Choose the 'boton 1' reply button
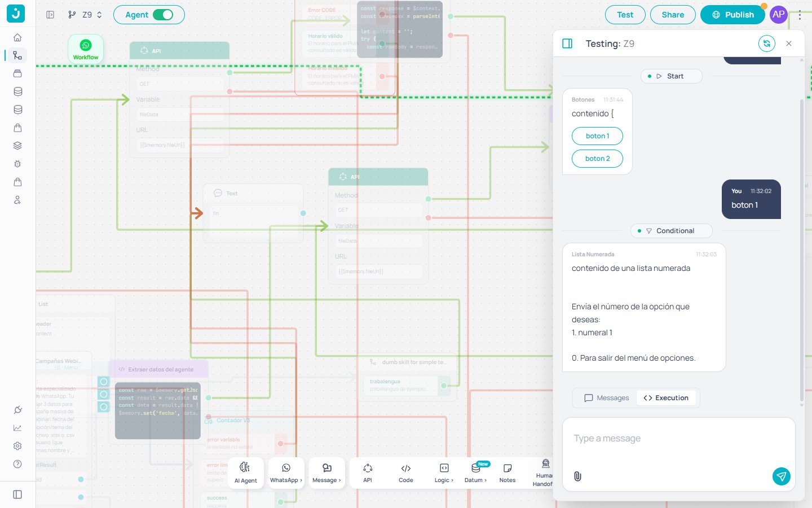Image resolution: width=812 pixels, height=508 pixels. pyautogui.click(x=597, y=136)
